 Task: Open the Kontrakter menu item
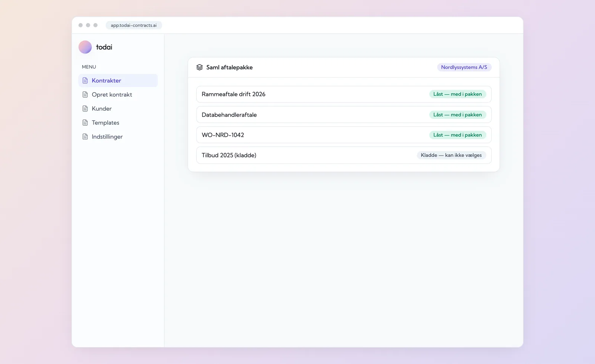point(118,81)
